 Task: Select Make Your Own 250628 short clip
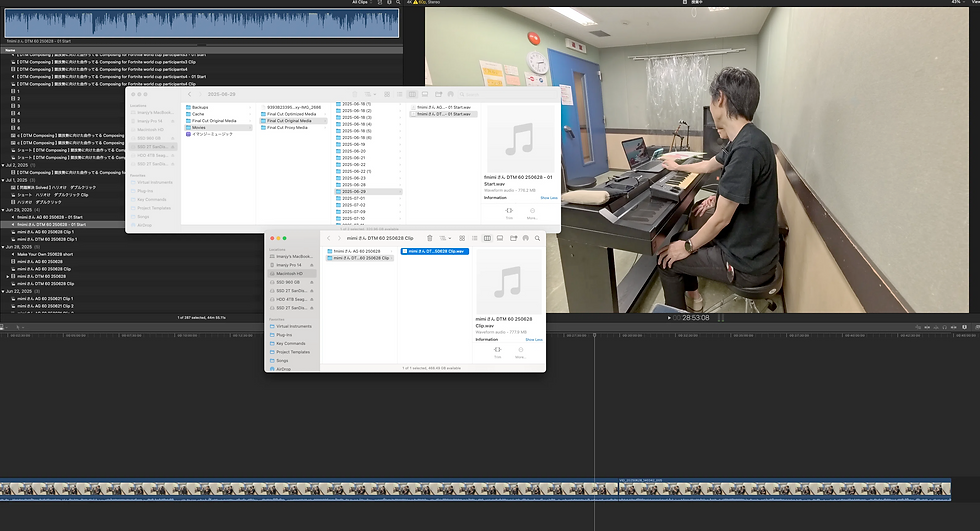(45, 254)
